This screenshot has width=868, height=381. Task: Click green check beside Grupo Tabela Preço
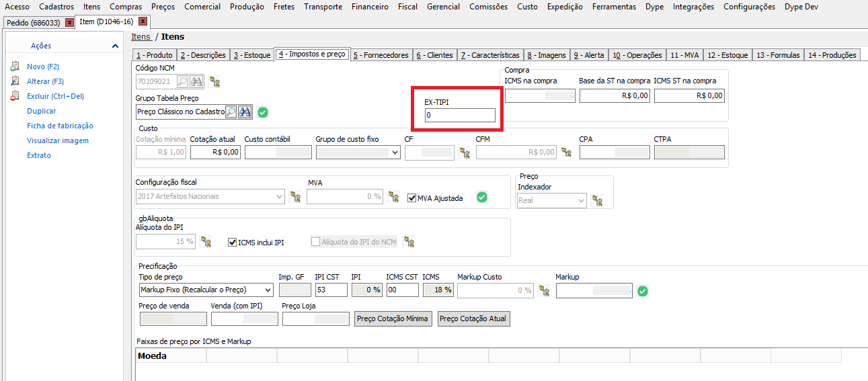pos(263,112)
